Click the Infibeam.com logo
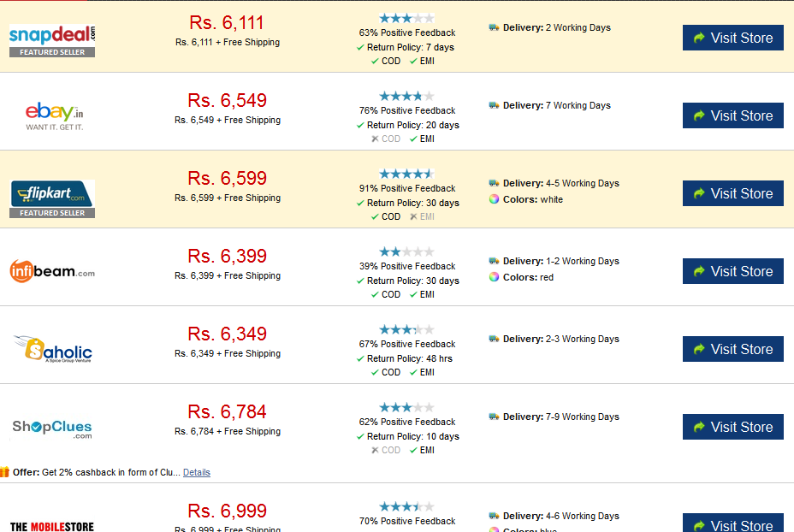 [52, 271]
